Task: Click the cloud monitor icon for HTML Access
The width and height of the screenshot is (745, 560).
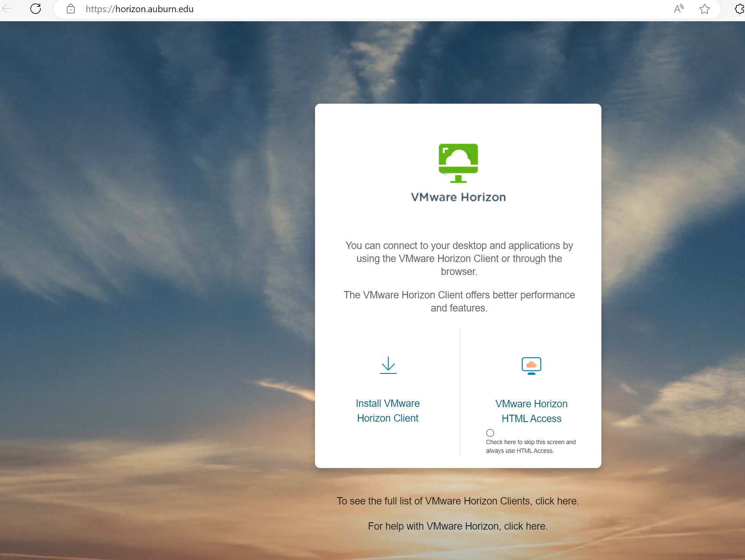Action: 532,366
